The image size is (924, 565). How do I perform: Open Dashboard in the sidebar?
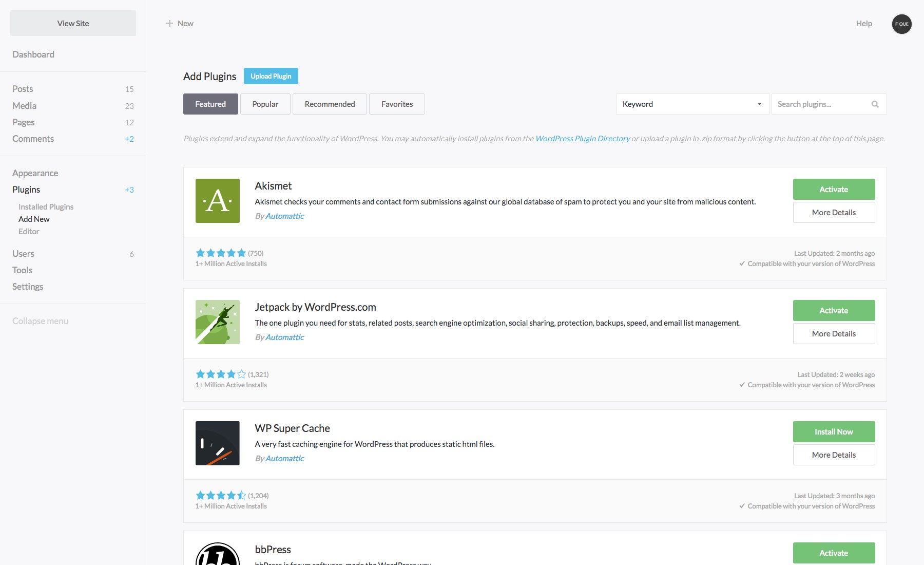pyautogui.click(x=33, y=54)
